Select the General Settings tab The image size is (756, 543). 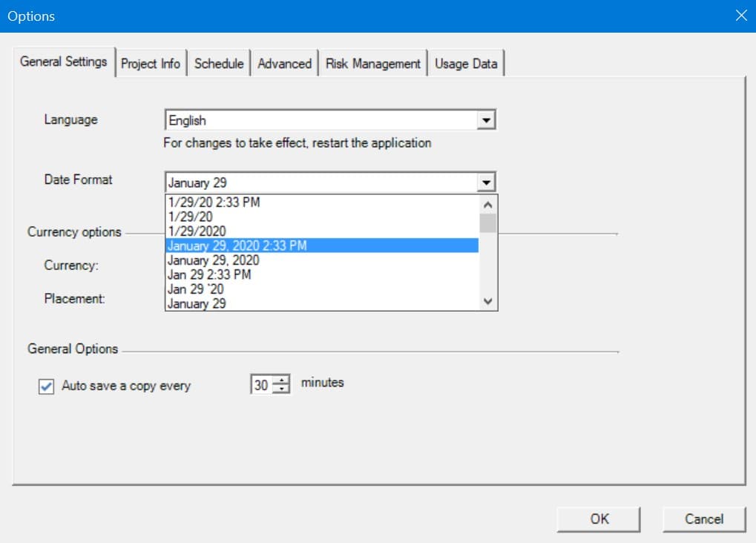65,63
